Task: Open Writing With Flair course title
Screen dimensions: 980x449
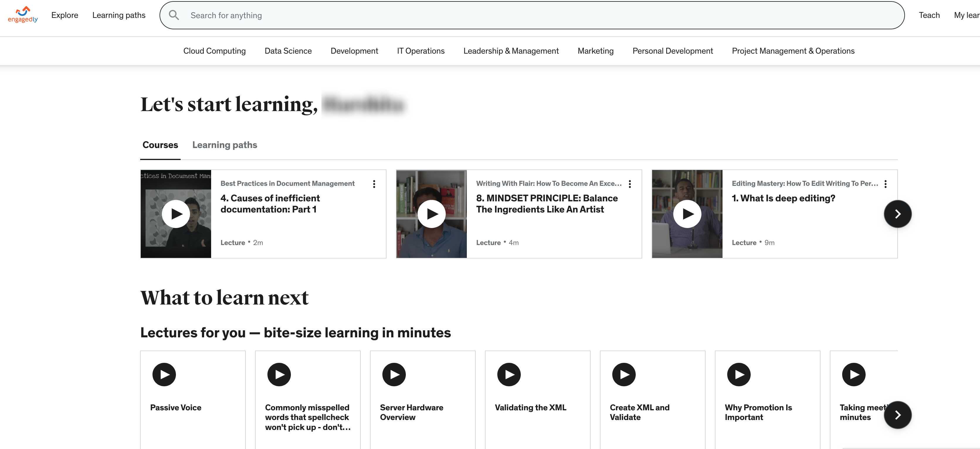Action: (x=549, y=183)
